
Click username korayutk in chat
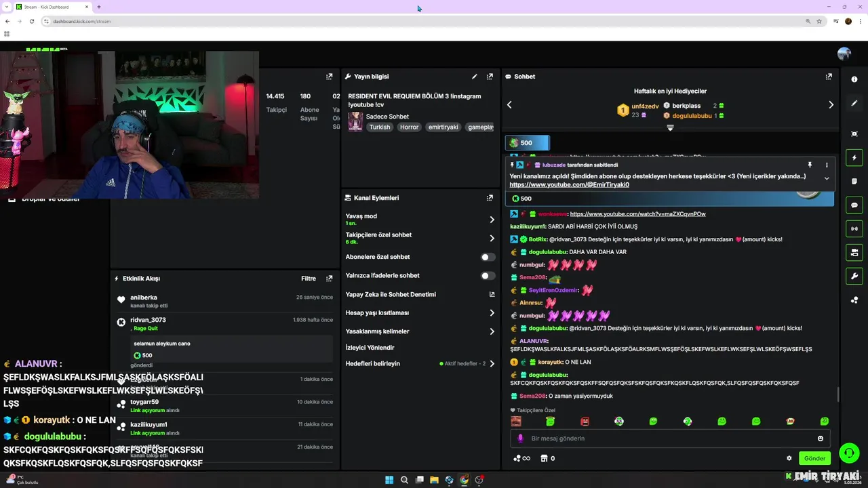point(550,363)
